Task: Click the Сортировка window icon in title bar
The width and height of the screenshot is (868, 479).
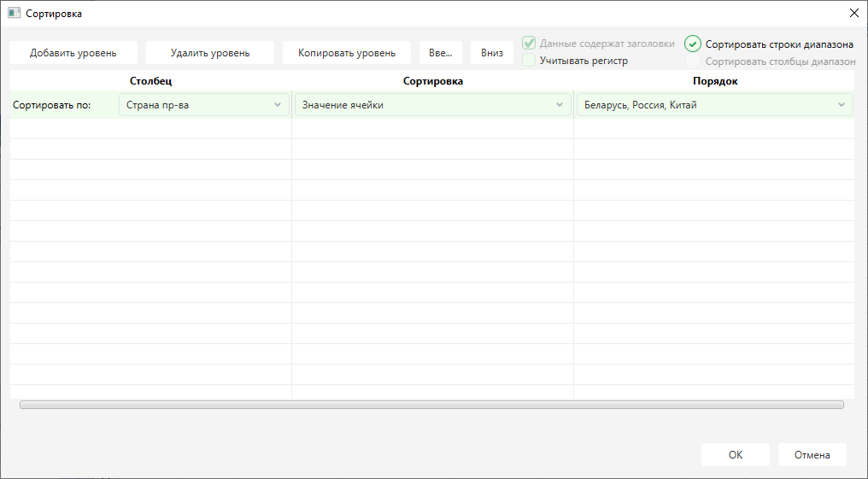Action: pos(14,14)
